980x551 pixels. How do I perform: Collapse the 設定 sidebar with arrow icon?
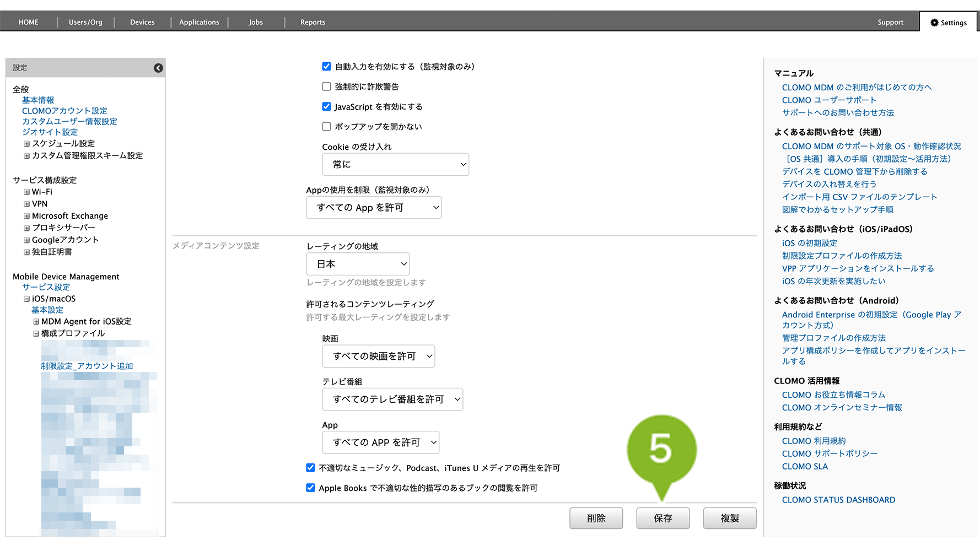click(x=158, y=68)
